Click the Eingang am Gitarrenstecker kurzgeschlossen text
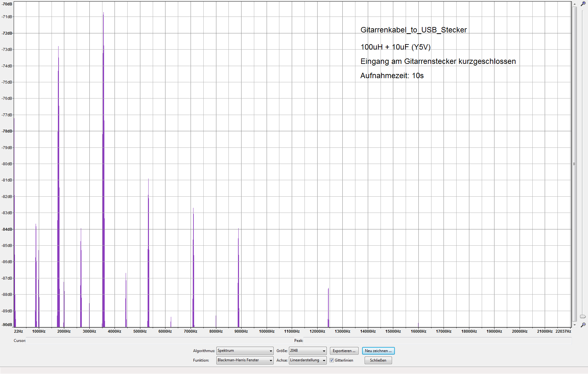This screenshot has width=588, height=374. (438, 61)
